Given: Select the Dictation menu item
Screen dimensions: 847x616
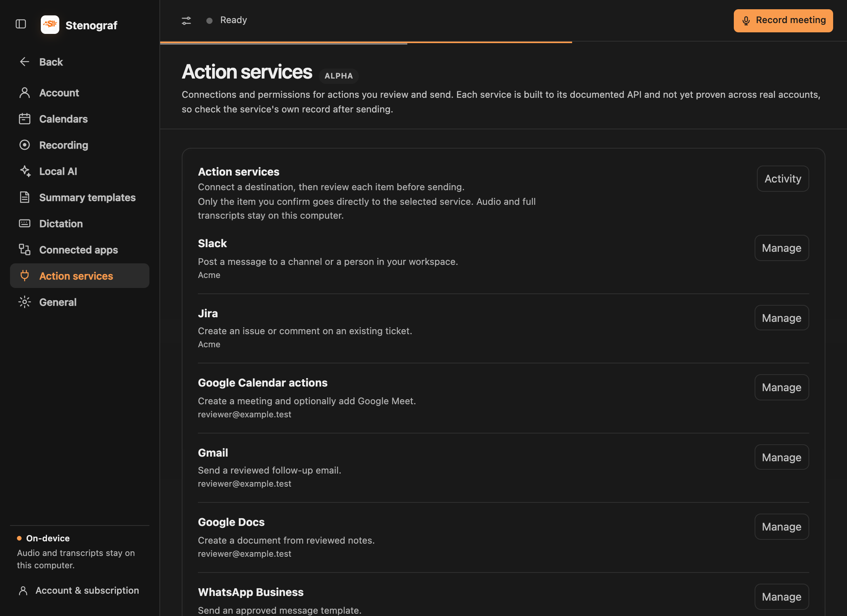Looking at the screenshot, I should [x=80, y=224].
